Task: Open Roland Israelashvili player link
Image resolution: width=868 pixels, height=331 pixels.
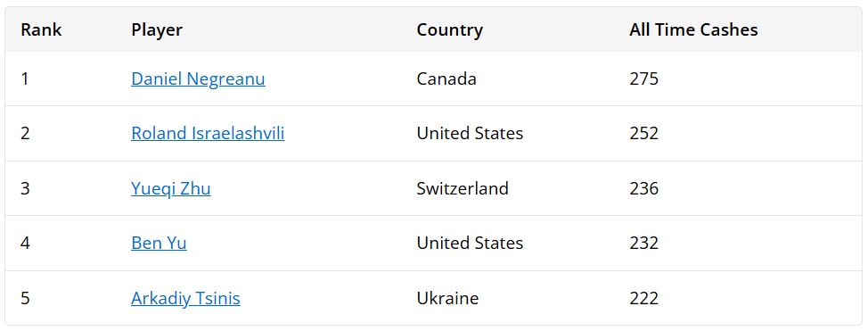Action: pos(208,133)
